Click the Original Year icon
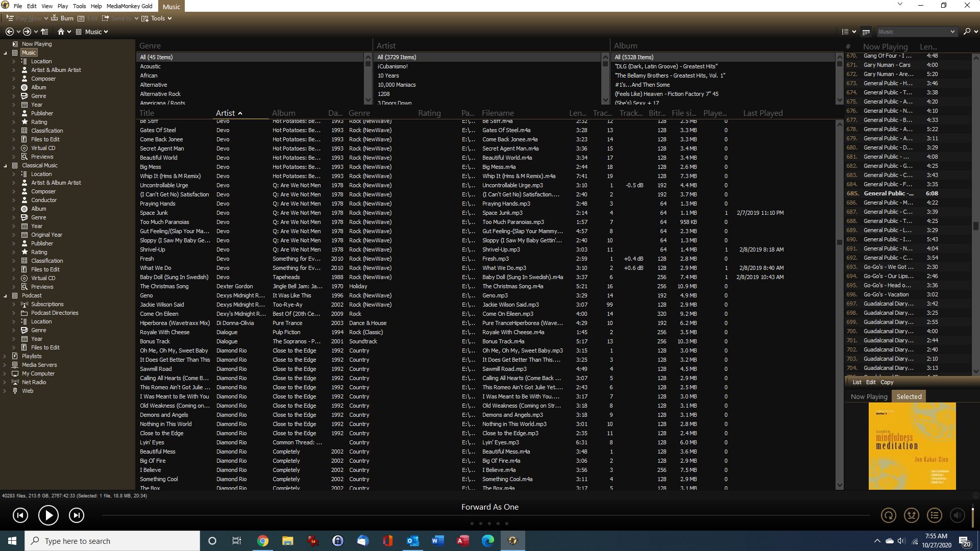Viewport: 980px width, 551px height. coord(24,235)
